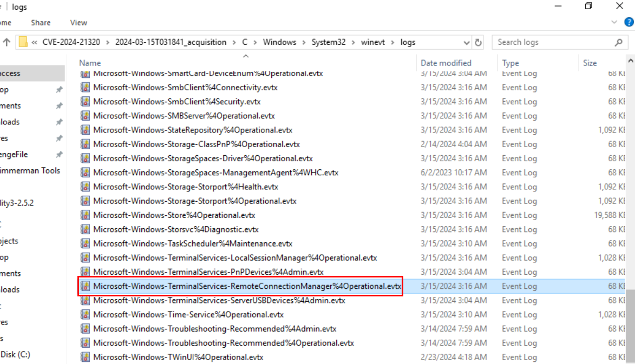Image resolution: width=635 pixels, height=364 pixels.
Task: Click the icon of TerminalServices-LocalSessionManager log
Action: [x=85, y=257]
